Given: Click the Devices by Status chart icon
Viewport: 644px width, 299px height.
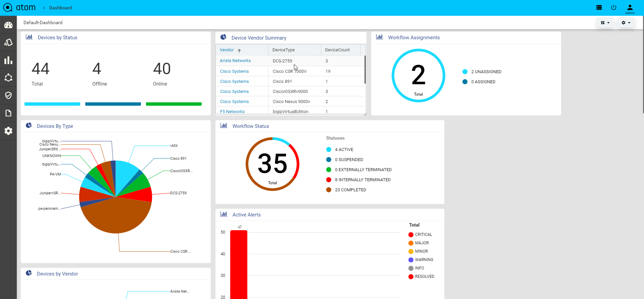Looking at the screenshot, I should click(29, 37).
